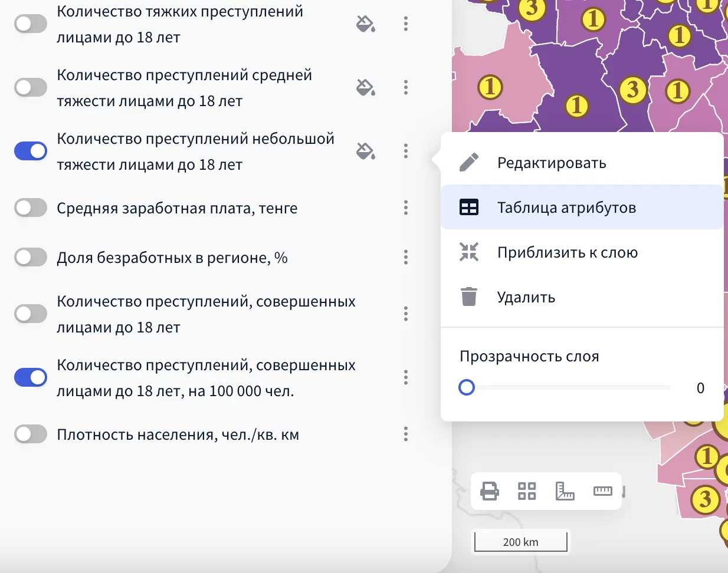Viewport: 728px width, 573px height.
Task: Turn on Доля безработных в регионе layer
Action: pos(31,258)
